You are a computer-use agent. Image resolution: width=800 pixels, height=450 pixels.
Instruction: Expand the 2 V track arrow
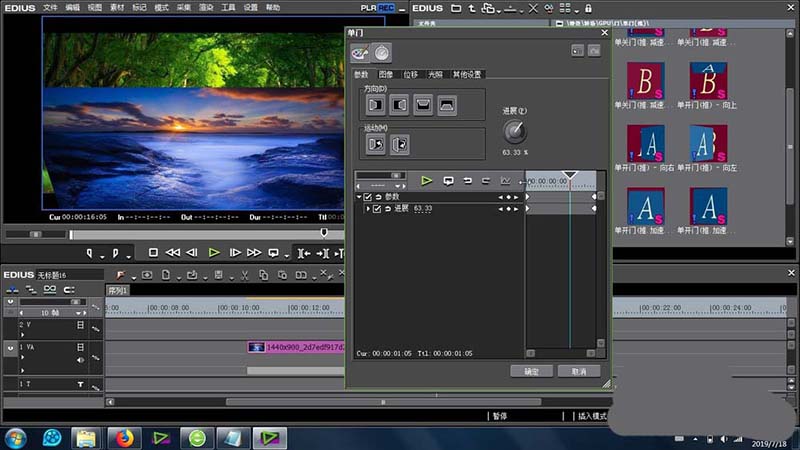pyautogui.click(x=22, y=335)
